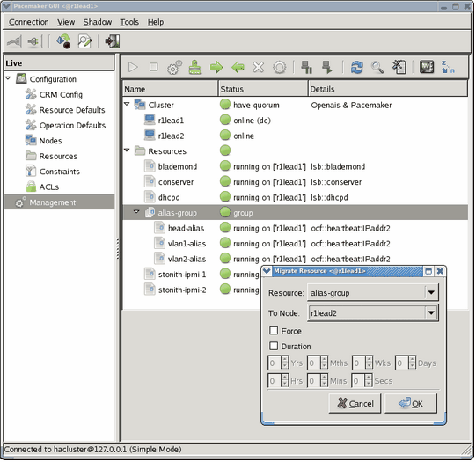Screen dimensions: 476x462
Task: Click the monitor display toolbar icon
Action: (x=427, y=67)
